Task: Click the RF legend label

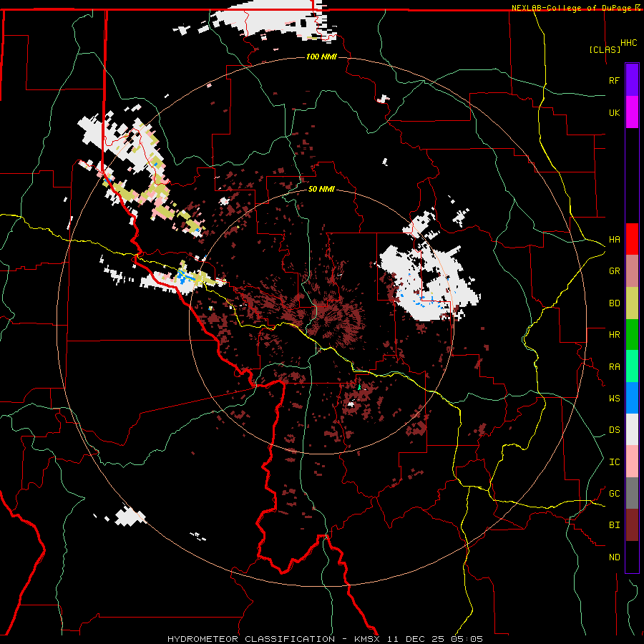Action: tap(614, 80)
